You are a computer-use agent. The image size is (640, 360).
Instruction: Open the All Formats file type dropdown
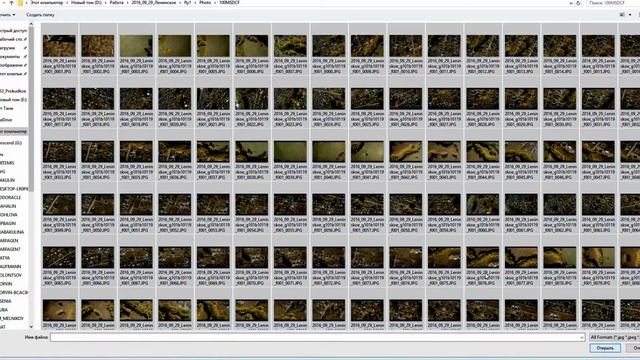(614, 337)
